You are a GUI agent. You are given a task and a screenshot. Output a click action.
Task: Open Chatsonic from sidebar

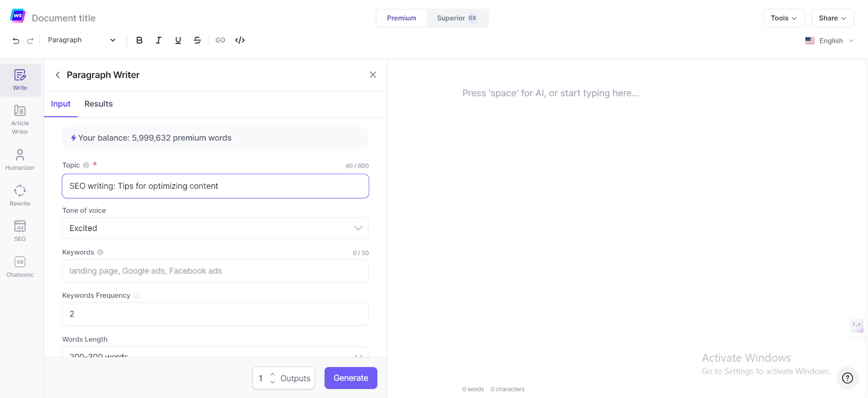[x=20, y=267]
